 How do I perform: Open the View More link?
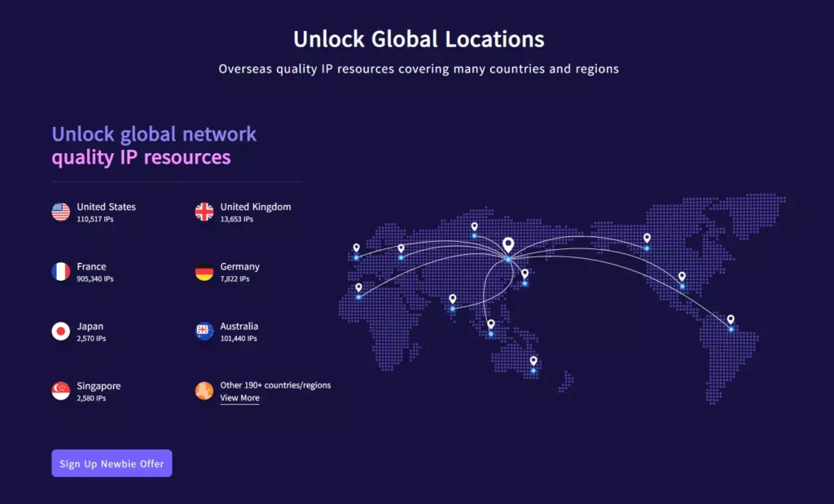click(x=240, y=398)
